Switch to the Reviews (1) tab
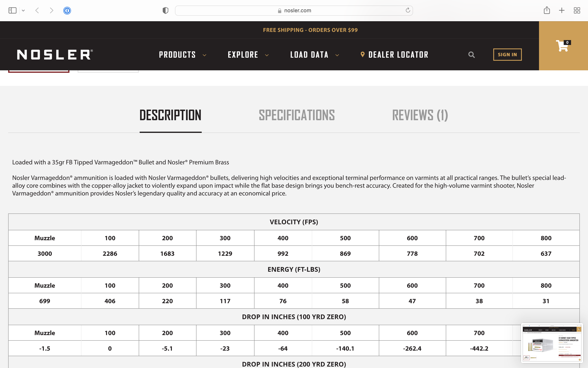 point(420,115)
